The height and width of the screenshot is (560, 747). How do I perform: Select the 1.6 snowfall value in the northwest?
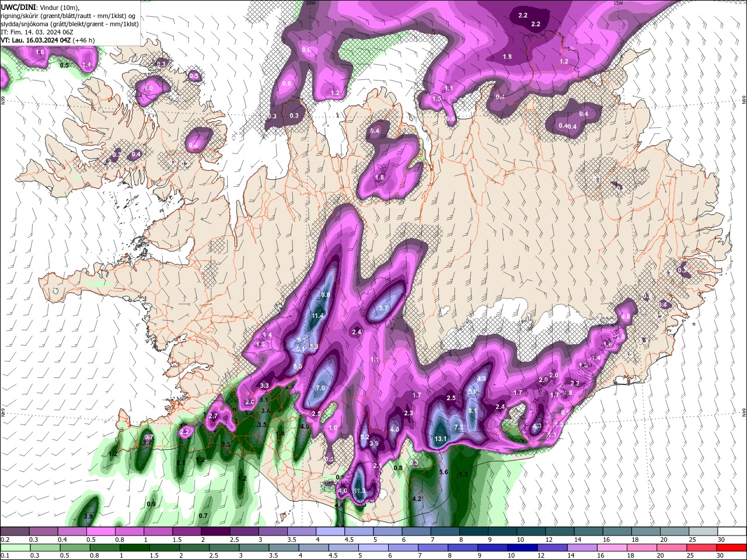coord(40,52)
